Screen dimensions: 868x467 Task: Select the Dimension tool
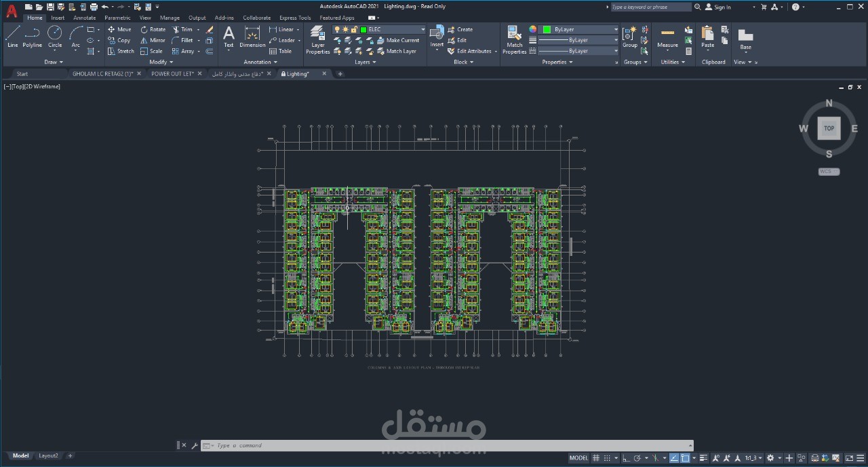pos(252,37)
